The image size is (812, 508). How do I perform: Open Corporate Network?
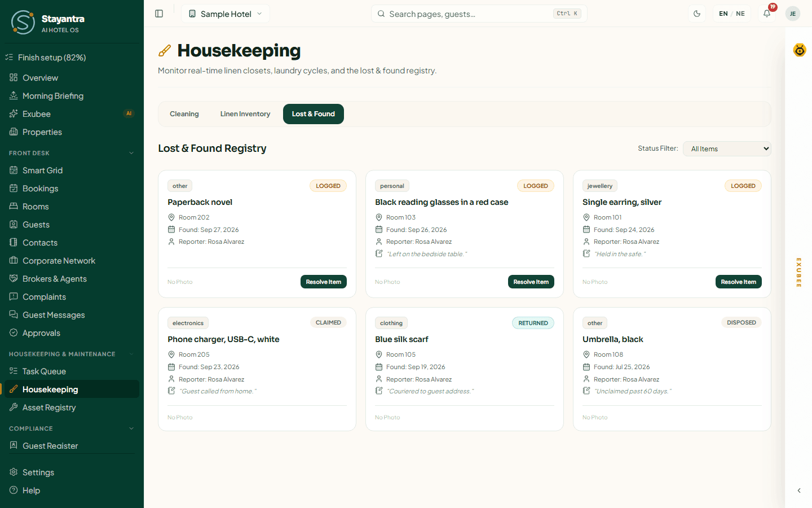[x=72, y=261]
